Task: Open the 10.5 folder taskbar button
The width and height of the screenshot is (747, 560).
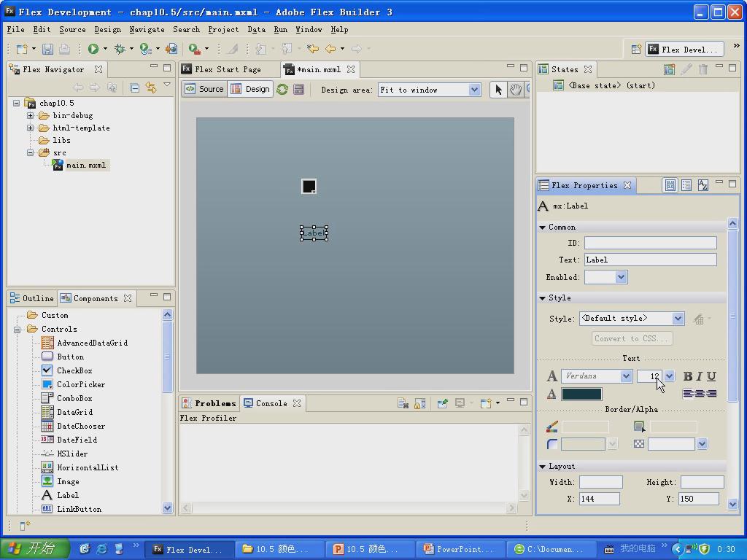Action: (x=281, y=549)
